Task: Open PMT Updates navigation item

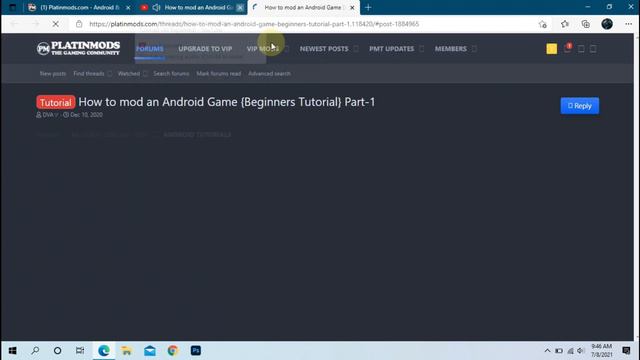Action: pyautogui.click(x=391, y=49)
